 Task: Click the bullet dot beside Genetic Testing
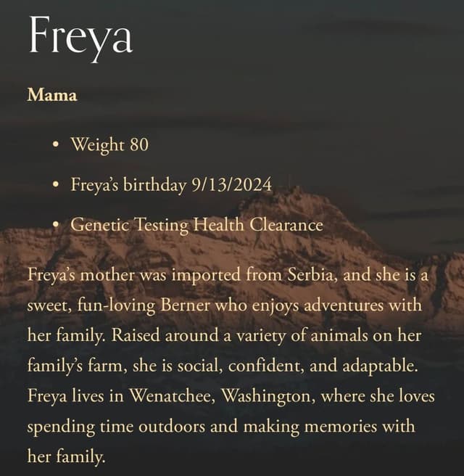(55, 225)
